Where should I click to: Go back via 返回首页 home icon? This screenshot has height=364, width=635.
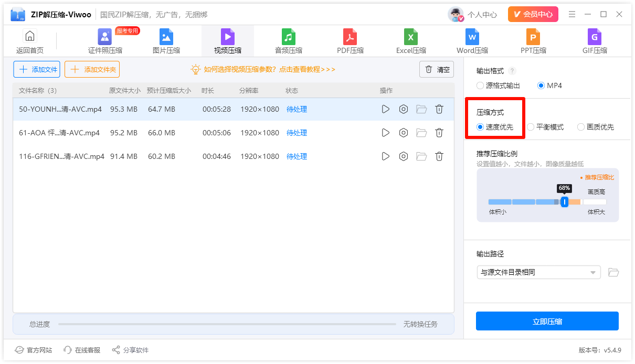(30, 41)
